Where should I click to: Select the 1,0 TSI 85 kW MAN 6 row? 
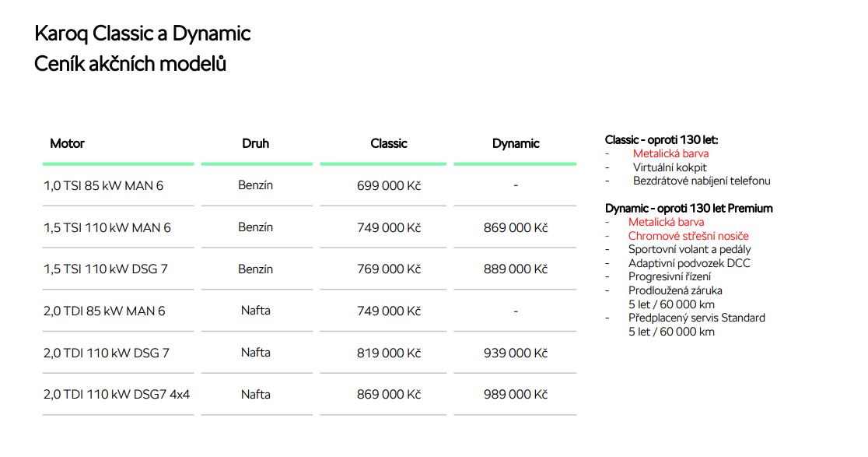point(103,186)
